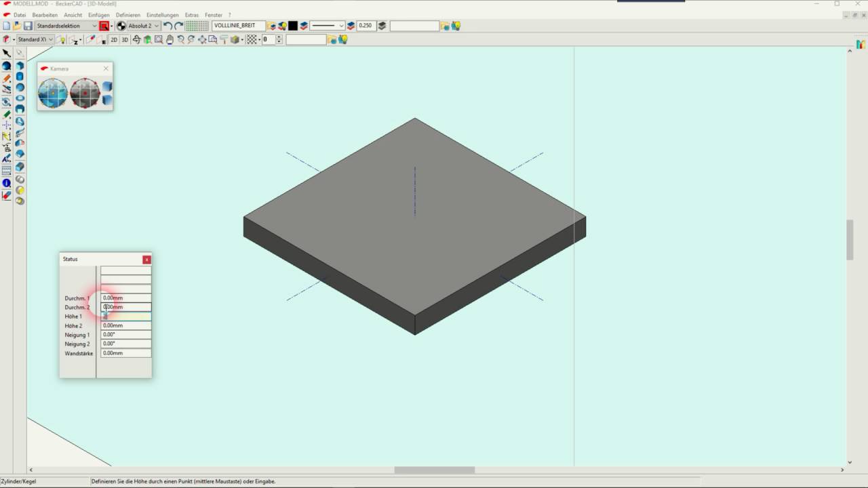Screen dimensions: 868x488
Task: Open the Bearbeiten menu
Action: point(45,15)
